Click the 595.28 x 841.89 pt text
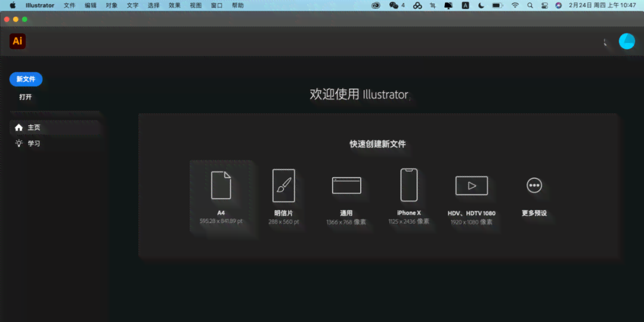Screen dimensions: 644x322 coord(221,221)
